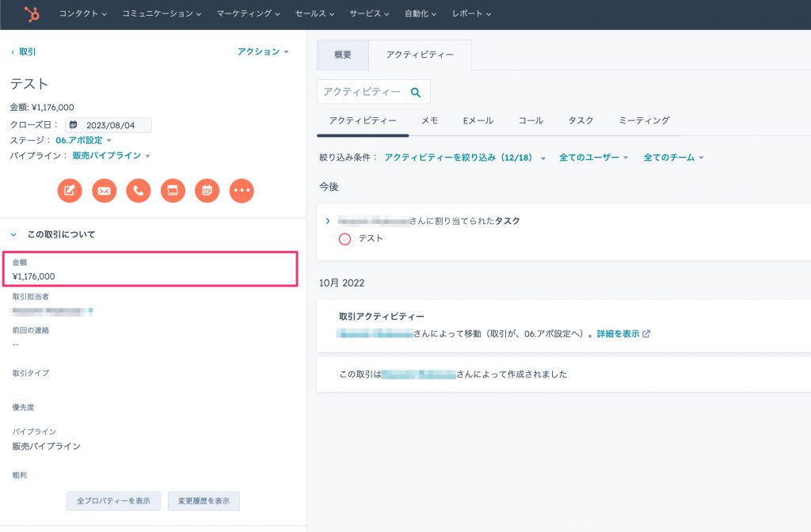The image size is (811, 532).
Task: Click the 変更履歴を表示 button
Action: [204, 501]
